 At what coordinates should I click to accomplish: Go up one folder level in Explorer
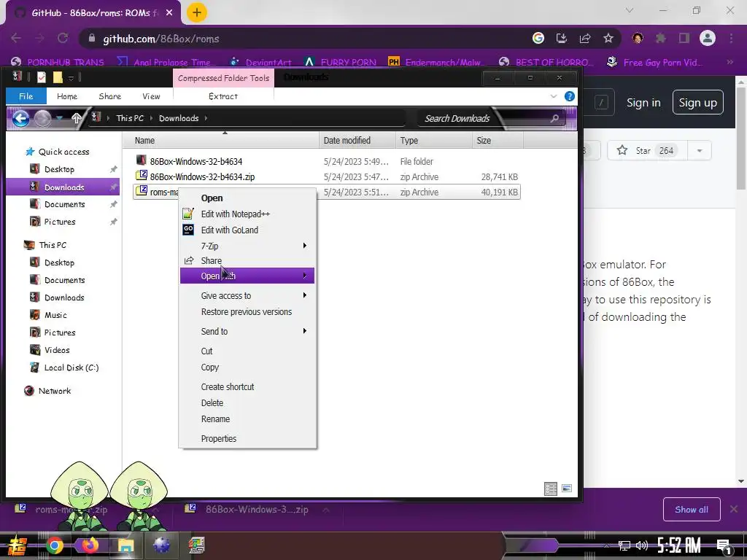pos(76,118)
